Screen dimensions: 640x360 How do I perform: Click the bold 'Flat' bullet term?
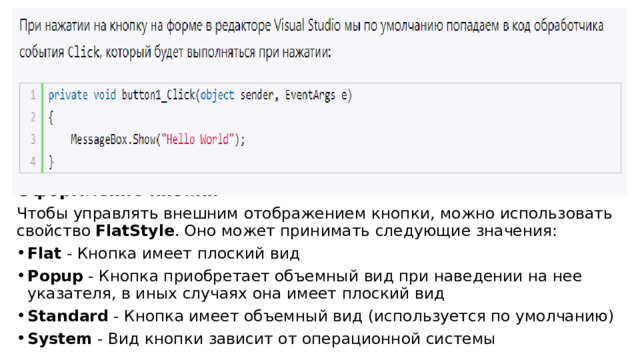pos(44,253)
